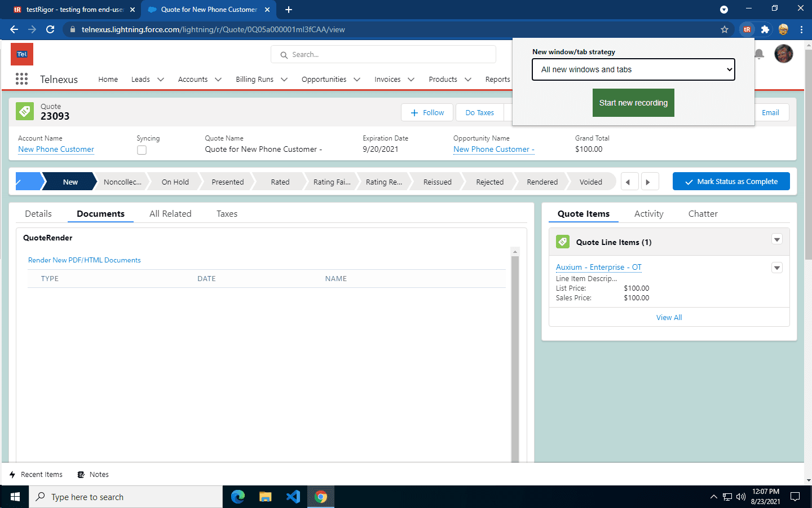
Task: Bookmark the page with the star icon
Action: [724, 29]
